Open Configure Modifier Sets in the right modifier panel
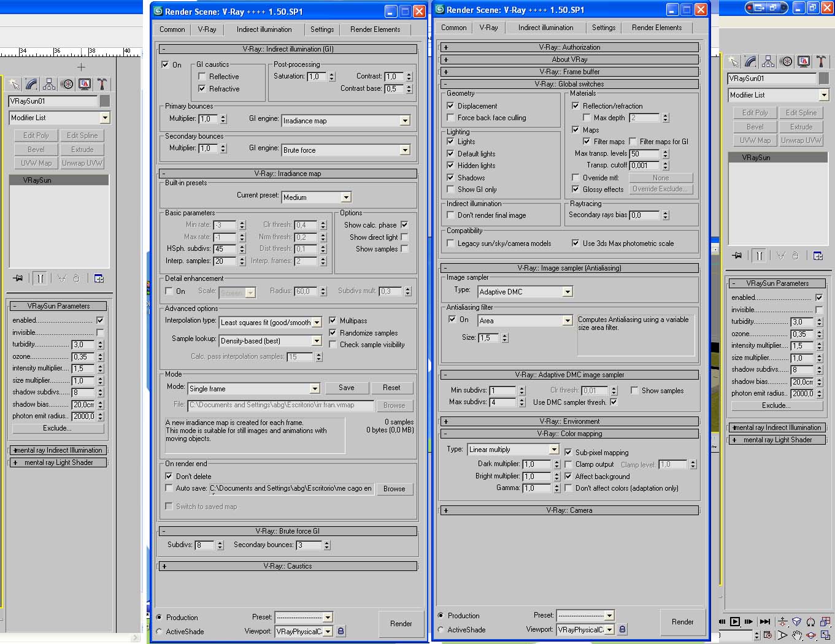Screen dimensions: 835x644 point(818,255)
